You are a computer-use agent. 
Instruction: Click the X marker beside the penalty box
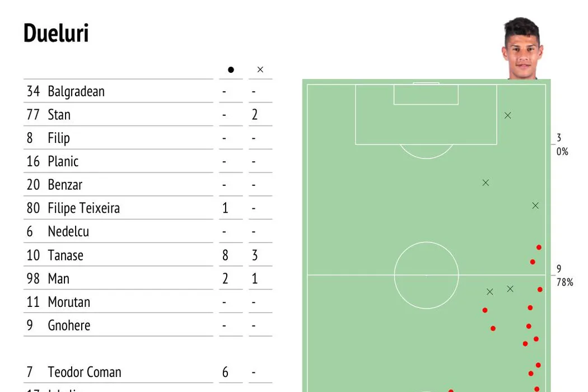(507, 115)
